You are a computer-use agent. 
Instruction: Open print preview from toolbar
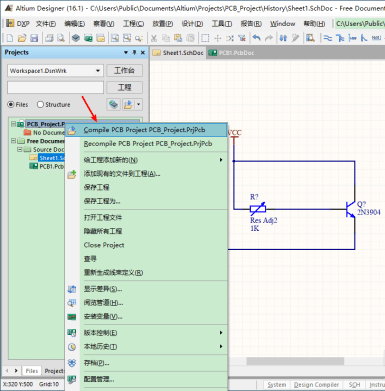pos(61,38)
